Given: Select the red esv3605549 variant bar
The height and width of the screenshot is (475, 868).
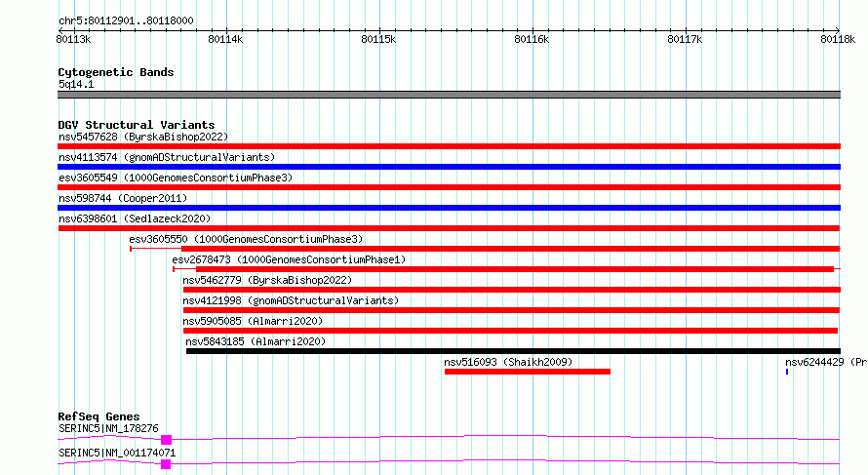Looking at the screenshot, I should [449, 187].
